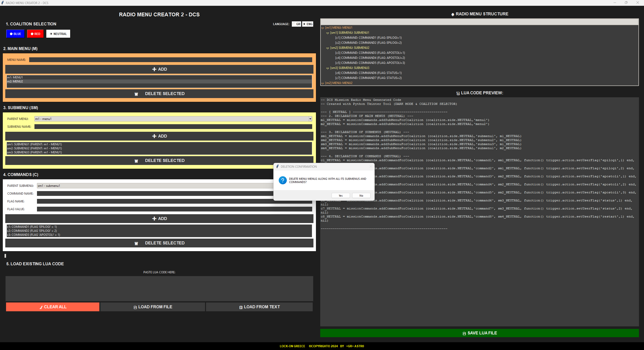Select the NEUTRAL white coalition swatch
Screen dimensions: 644x350
click(x=58, y=34)
